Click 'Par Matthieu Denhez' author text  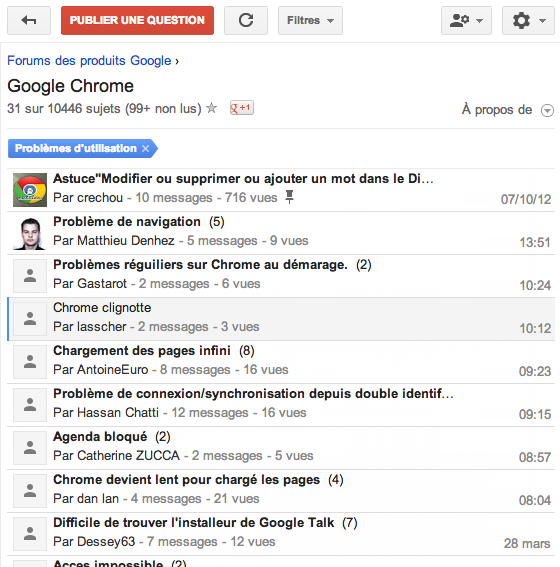pyautogui.click(x=114, y=241)
